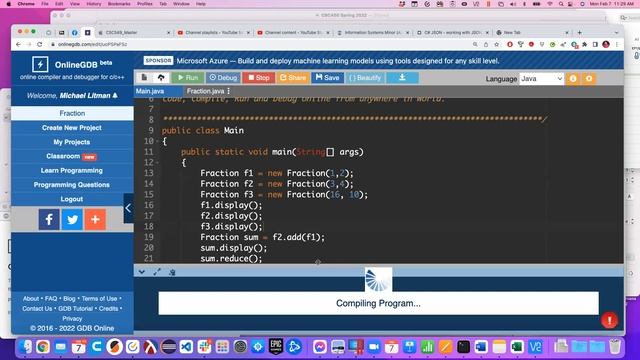Image resolution: width=640 pixels, height=360 pixels.
Task: Switch to the Channel content YouTube tab
Action: pyautogui.click(x=293, y=32)
